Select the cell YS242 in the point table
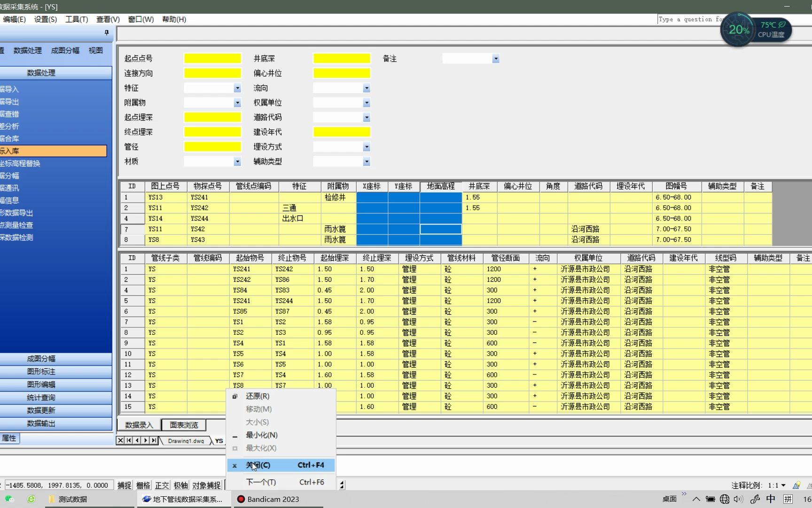This screenshot has height=508, width=812. point(208,208)
